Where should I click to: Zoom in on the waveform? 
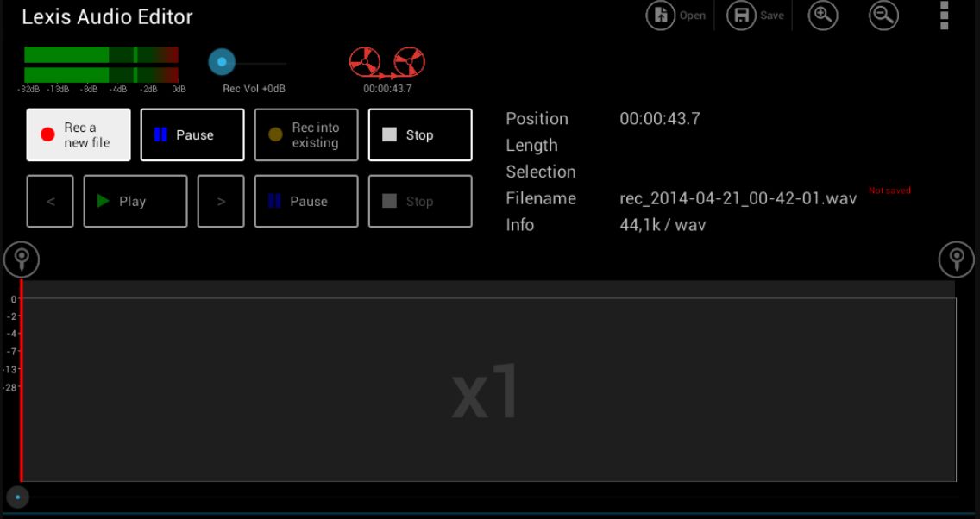tap(822, 16)
